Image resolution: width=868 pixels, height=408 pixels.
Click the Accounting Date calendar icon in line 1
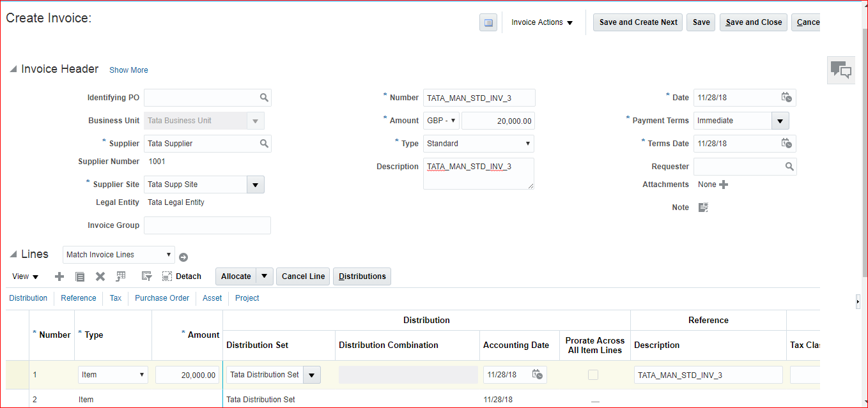click(x=538, y=375)
